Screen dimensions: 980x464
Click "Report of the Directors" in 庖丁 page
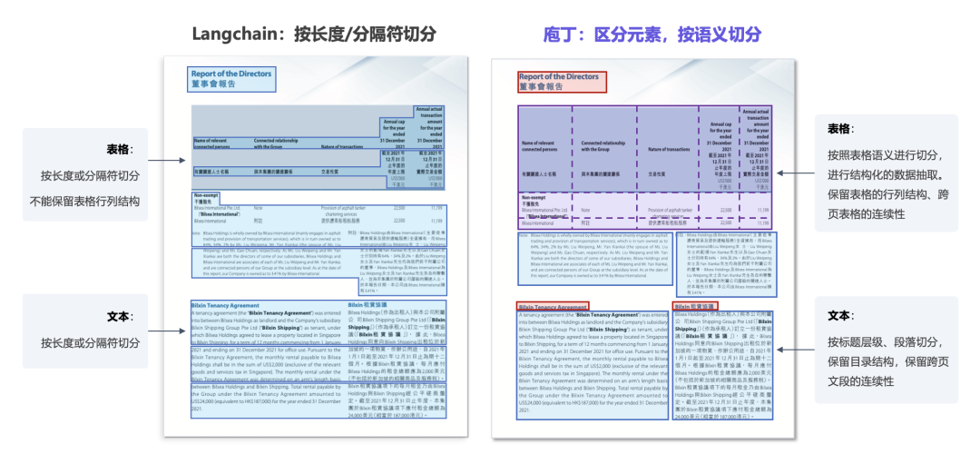point(559,76)
